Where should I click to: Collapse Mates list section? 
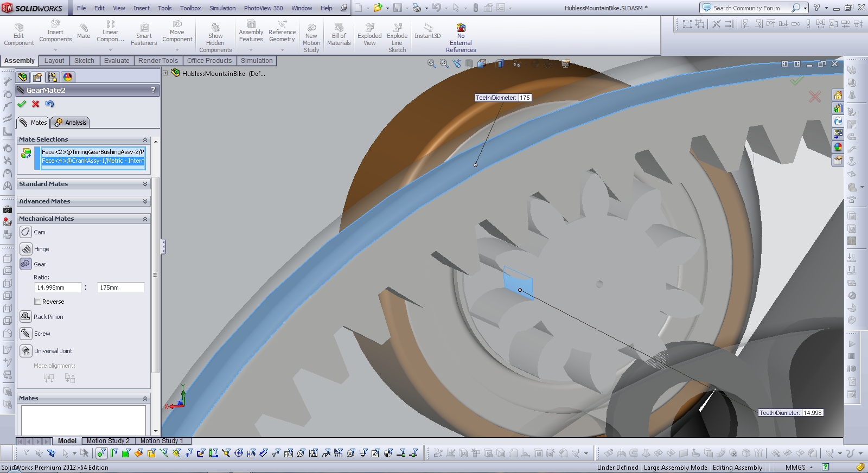tap(145, 398)
